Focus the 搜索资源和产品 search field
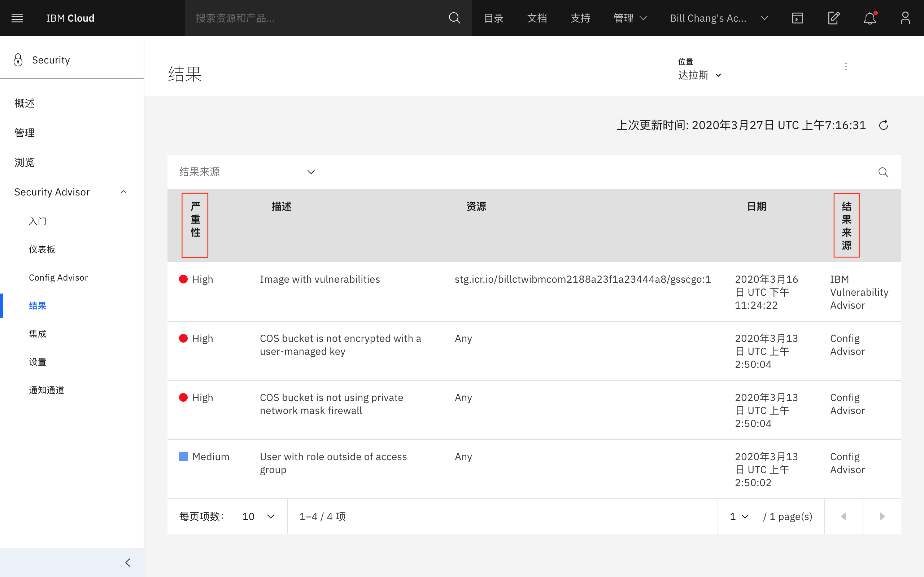Screen dimensions: 924x577 point(317,18)
